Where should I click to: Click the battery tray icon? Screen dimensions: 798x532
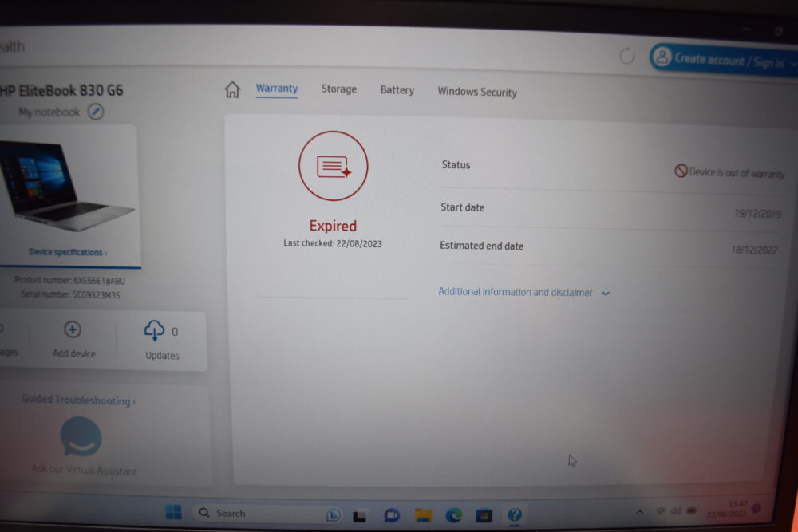tap(692, 510)
